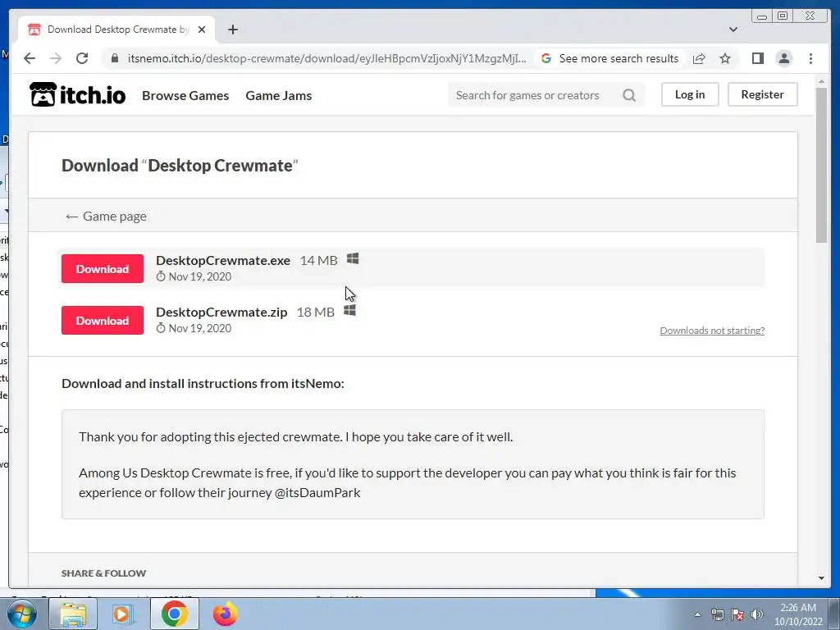Open the tab search dropdown arrow
Screen dimensions: 840x630
point(733,30)
